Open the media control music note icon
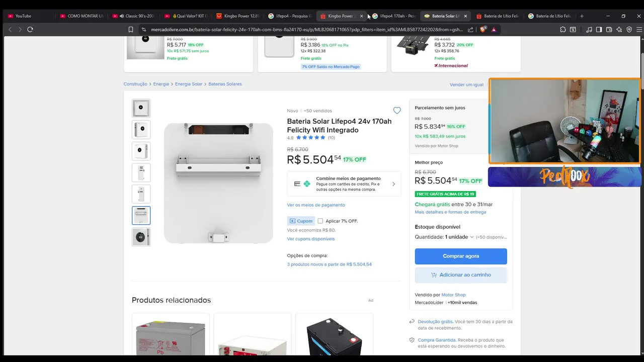 click(589, 30)
